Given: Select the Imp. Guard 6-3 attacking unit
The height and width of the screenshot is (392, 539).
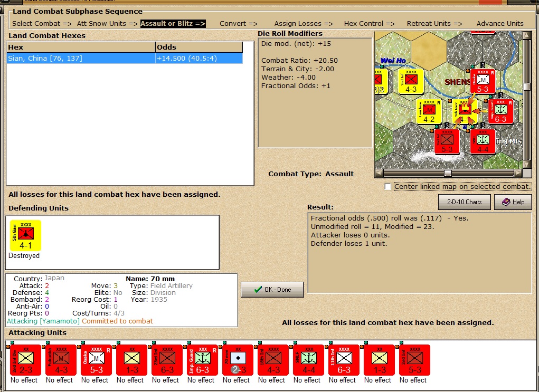Looking at the screenshot, I should click(203, 360).
